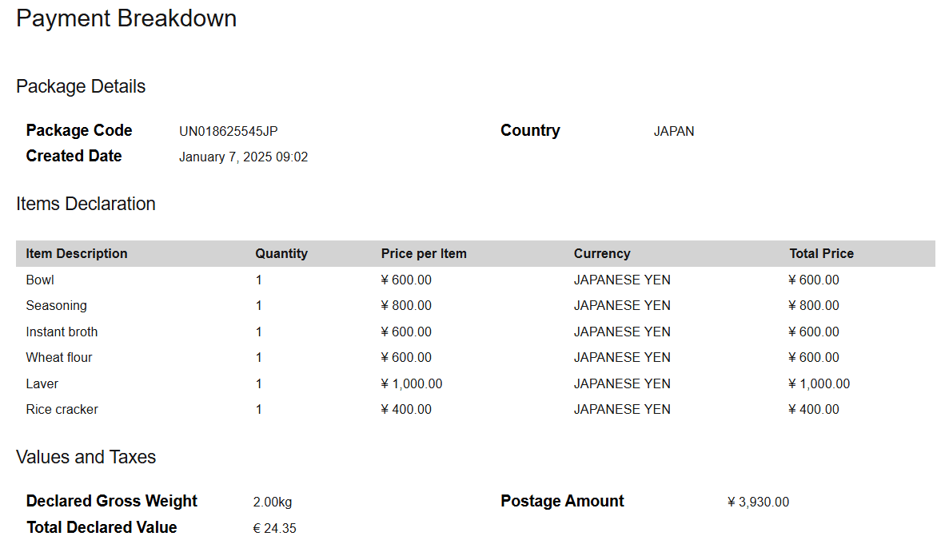Click the Rice cracker price ¥ 400.00

(406, 409)
